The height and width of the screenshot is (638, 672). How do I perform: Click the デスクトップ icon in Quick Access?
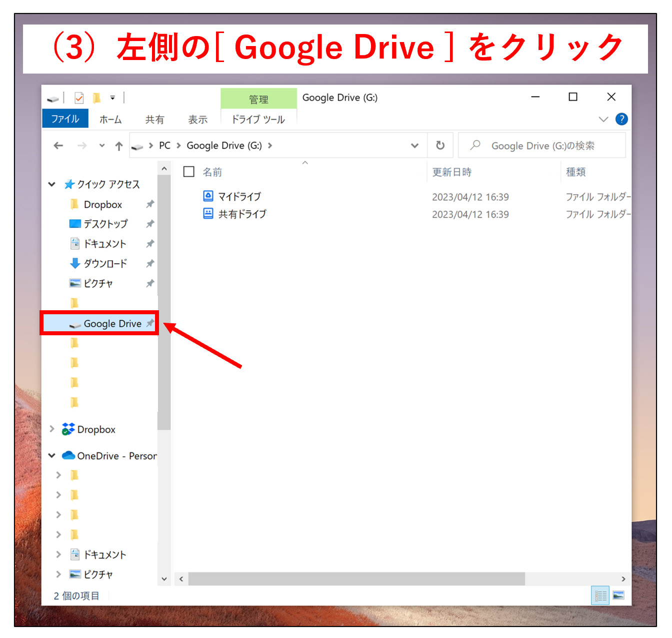[75, 223]
